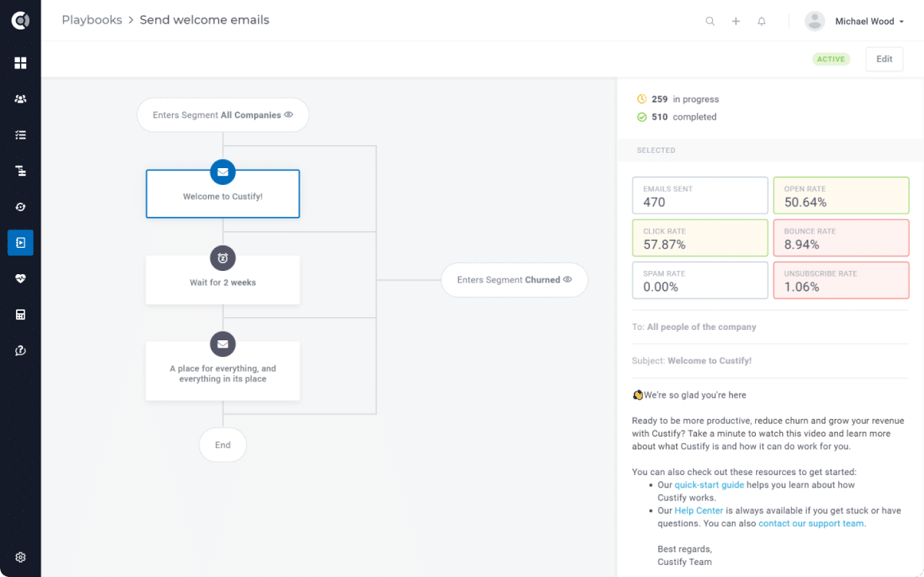Click the Enters Segment All Companies trigger
Viewport: 924px width, 577px height.
(223, 115)
